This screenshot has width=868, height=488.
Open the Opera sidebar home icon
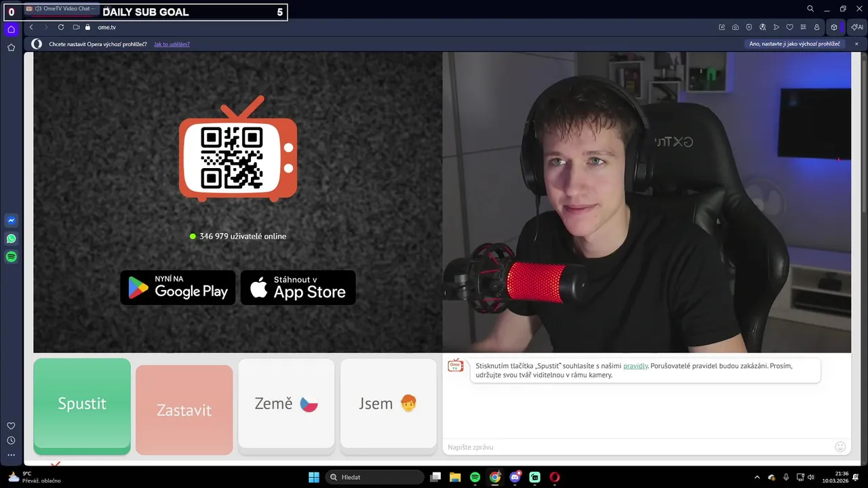11,29
